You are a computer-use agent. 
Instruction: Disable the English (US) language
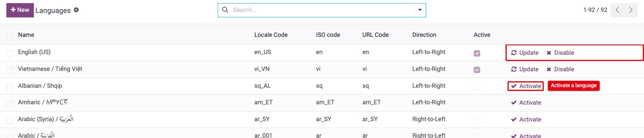pyautogui.click(x=560, y=53)
